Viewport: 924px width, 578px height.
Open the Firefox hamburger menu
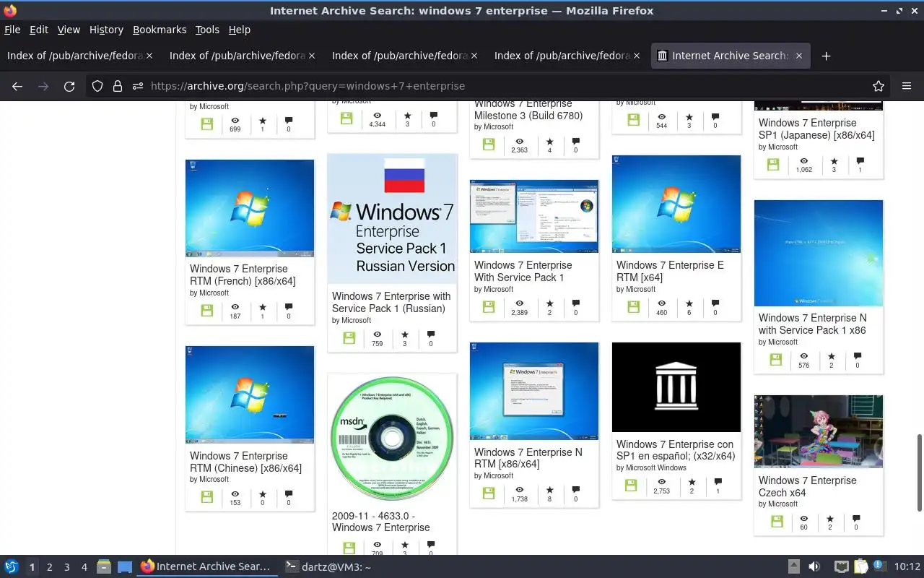point(907,86)
